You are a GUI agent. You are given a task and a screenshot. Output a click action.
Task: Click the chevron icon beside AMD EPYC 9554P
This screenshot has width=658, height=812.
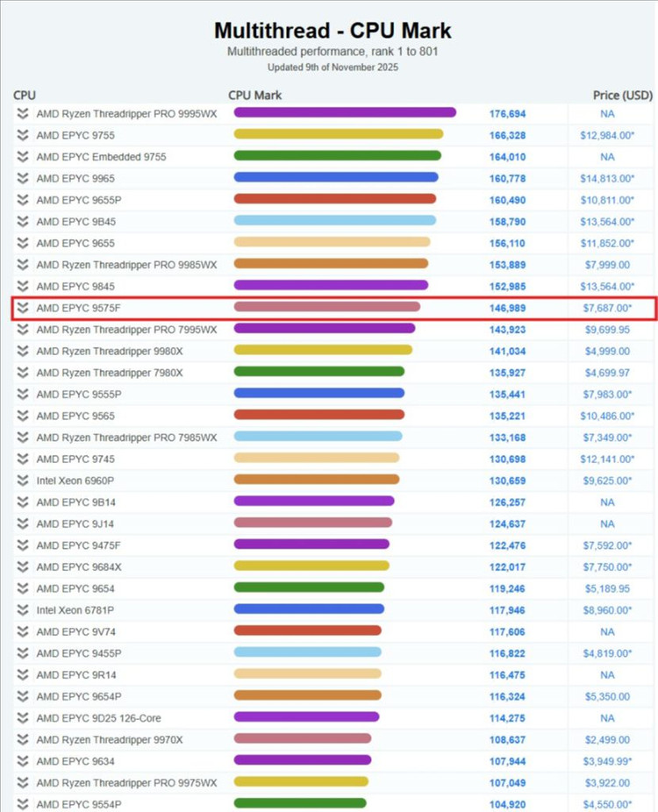23,804
